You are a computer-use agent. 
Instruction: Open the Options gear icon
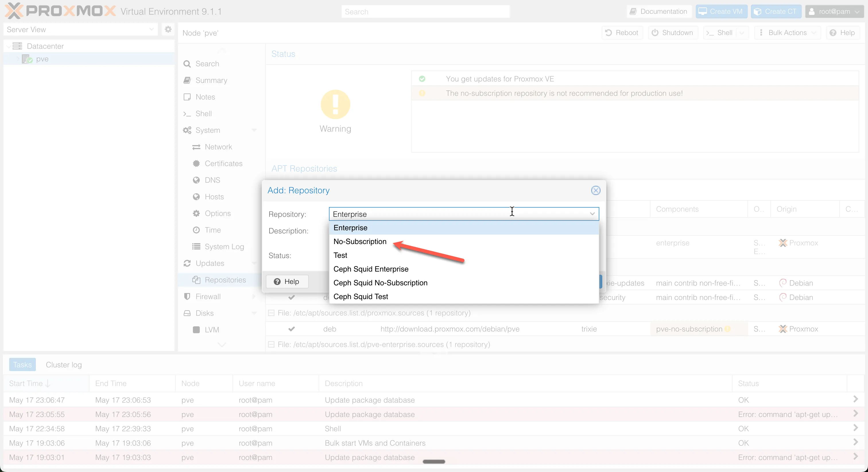(x=196, y=213)
